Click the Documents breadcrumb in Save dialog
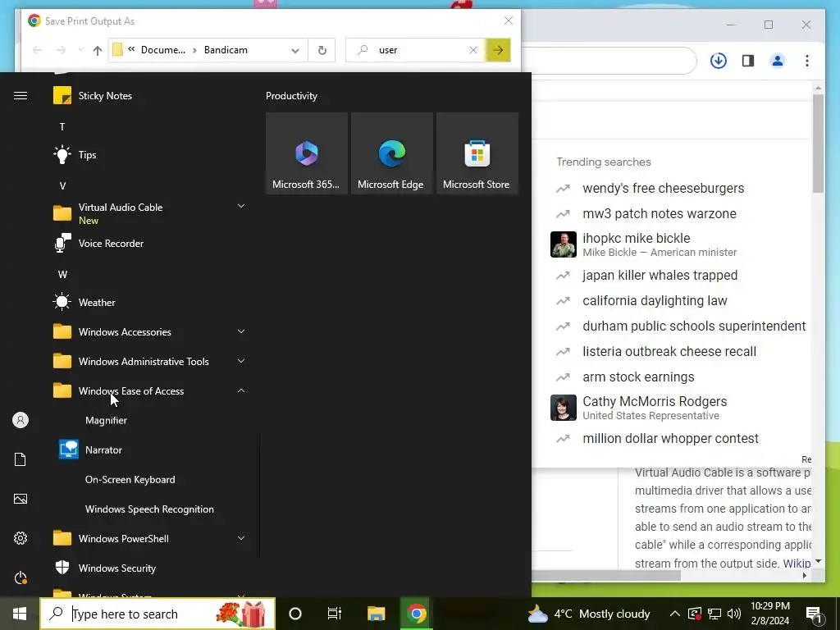The image size is (840, 630). tap(163, 50)
